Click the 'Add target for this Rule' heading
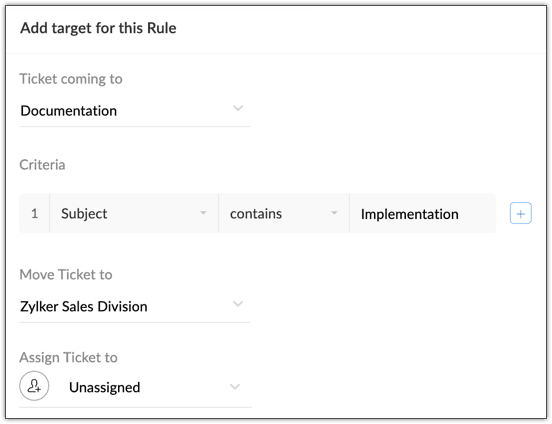 [x=98, y=28]
